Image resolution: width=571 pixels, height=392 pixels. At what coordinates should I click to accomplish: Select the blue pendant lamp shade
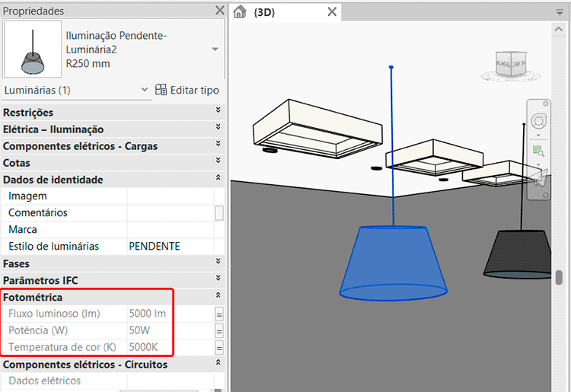click(392, 263)
